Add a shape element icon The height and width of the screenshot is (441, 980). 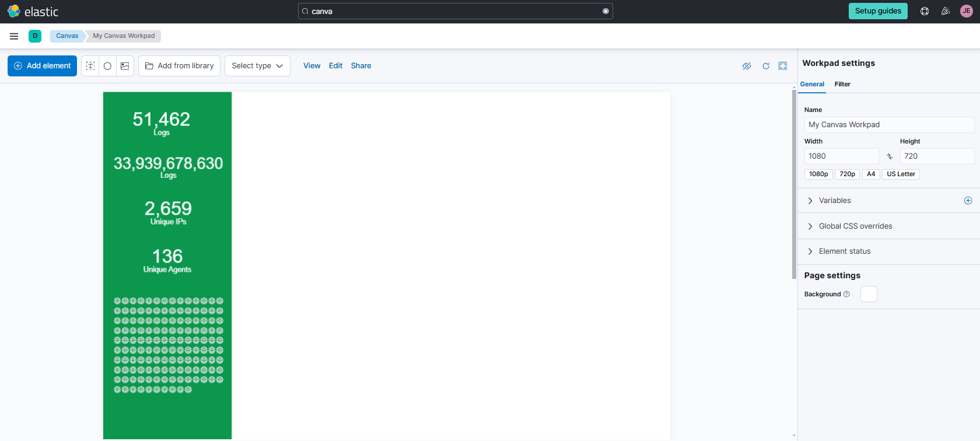107,66
